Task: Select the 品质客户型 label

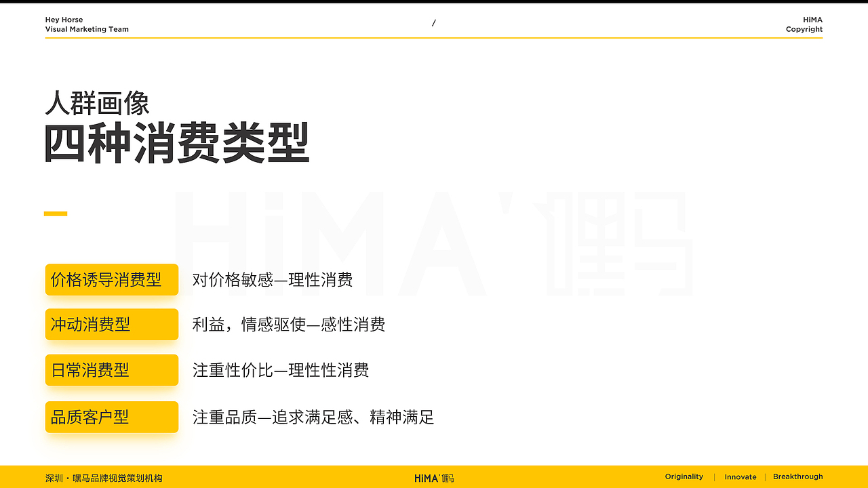Action: click(111, 417)
